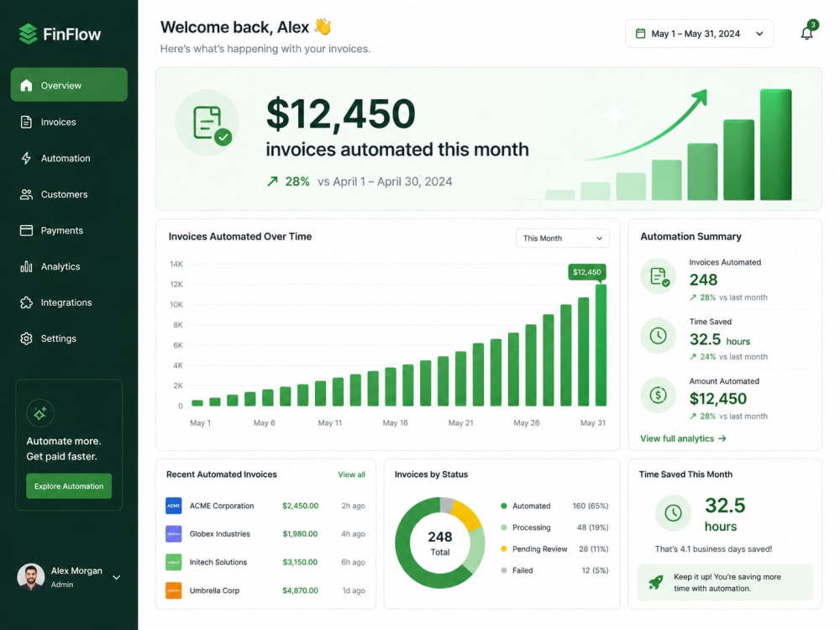Click the 28 (11%) Pending Review value

coord(594,549)
